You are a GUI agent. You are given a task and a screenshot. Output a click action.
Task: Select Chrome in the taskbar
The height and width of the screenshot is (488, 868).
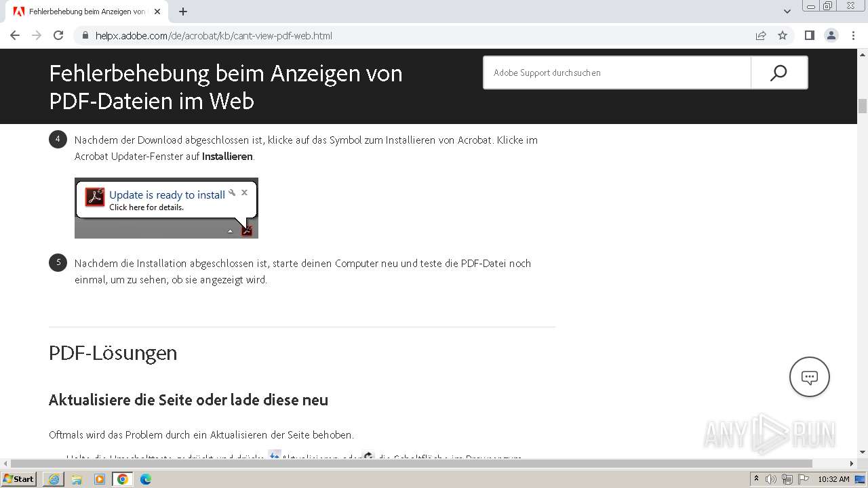[x=123, y=479]
